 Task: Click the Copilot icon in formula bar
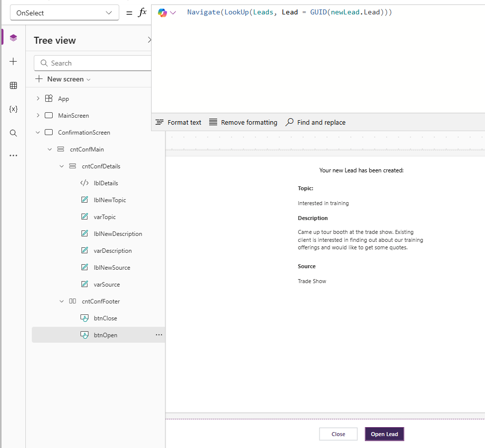[162, 13]
